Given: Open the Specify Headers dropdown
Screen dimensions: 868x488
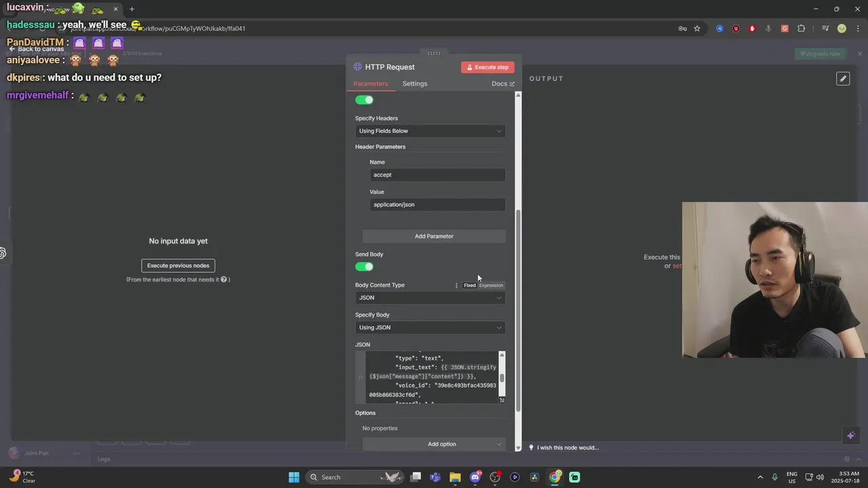Looking at the screenshot, I should 430,131.
